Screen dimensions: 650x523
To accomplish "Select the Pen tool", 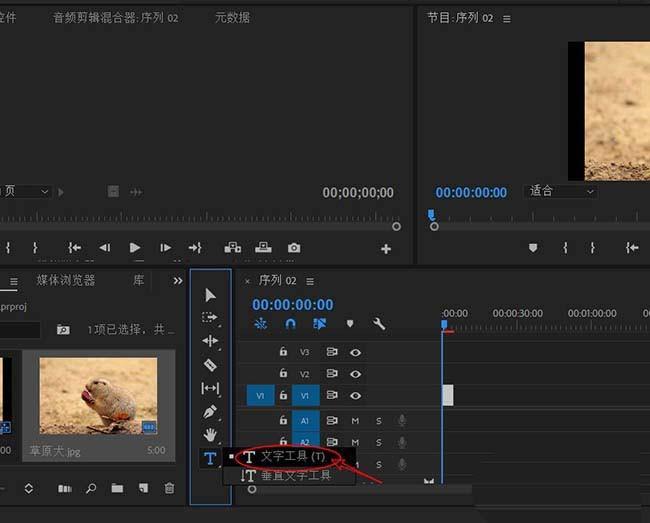I will [210, 412].
